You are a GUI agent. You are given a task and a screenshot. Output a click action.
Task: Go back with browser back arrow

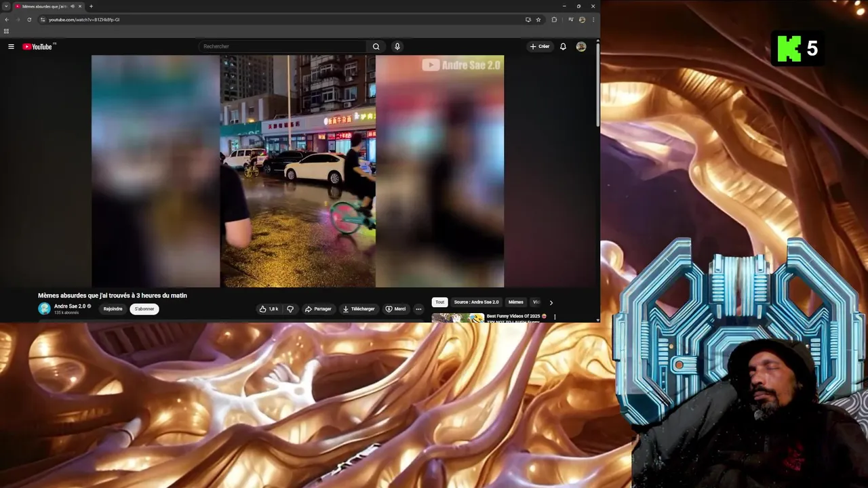coord(7,20)
